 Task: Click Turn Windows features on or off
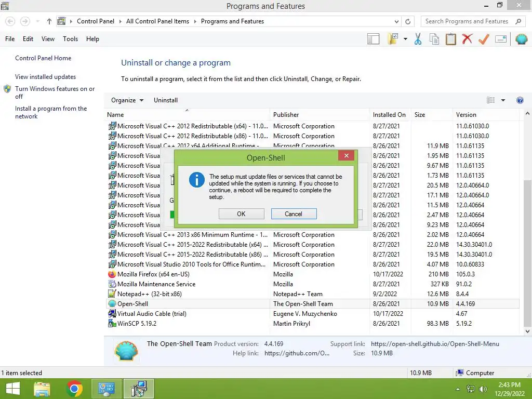(55, 92)
